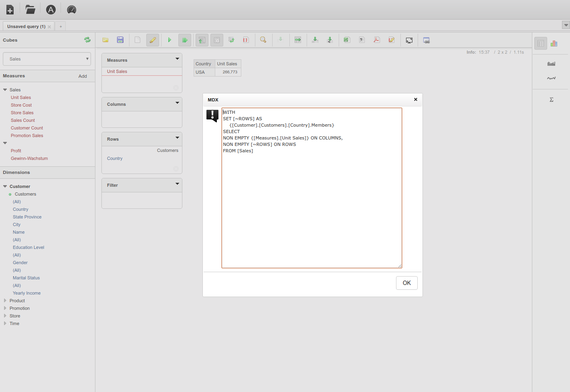Open the summary statistics with the sigma icon
This screenshot has height=392, width=570.
click(x=551, y=99)
